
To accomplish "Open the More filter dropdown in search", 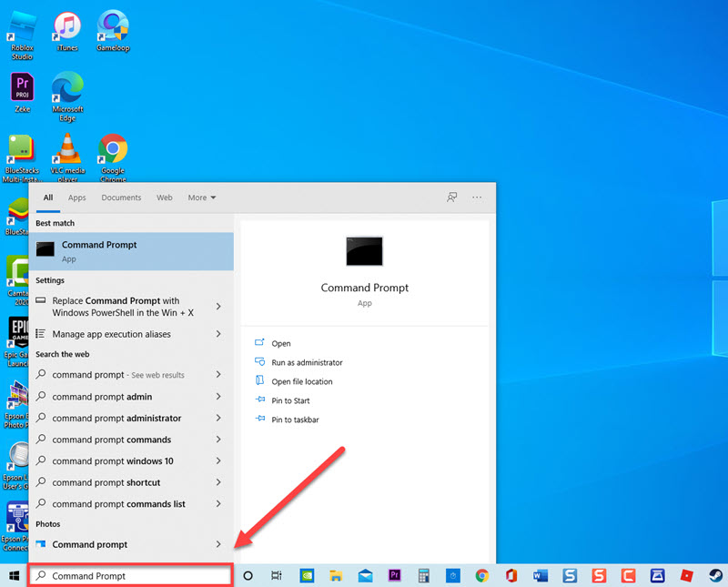I will pyautogui.click(x=200, y=197).
